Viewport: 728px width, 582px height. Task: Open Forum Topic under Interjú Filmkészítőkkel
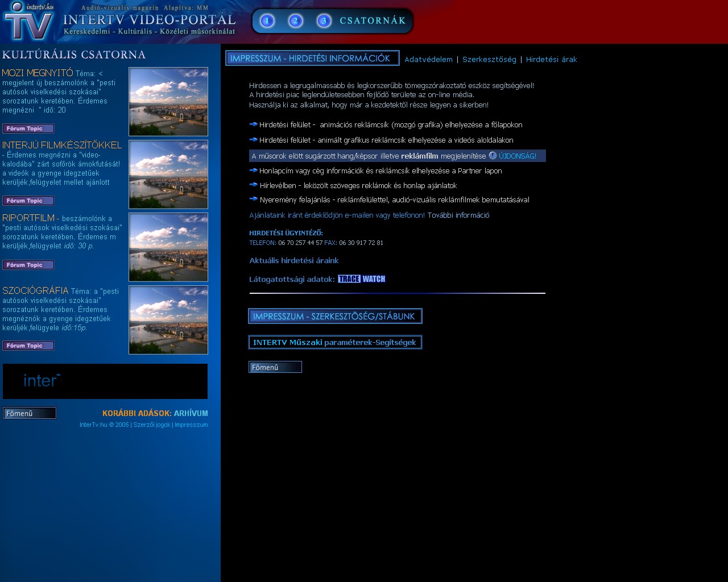coord(28,201)
